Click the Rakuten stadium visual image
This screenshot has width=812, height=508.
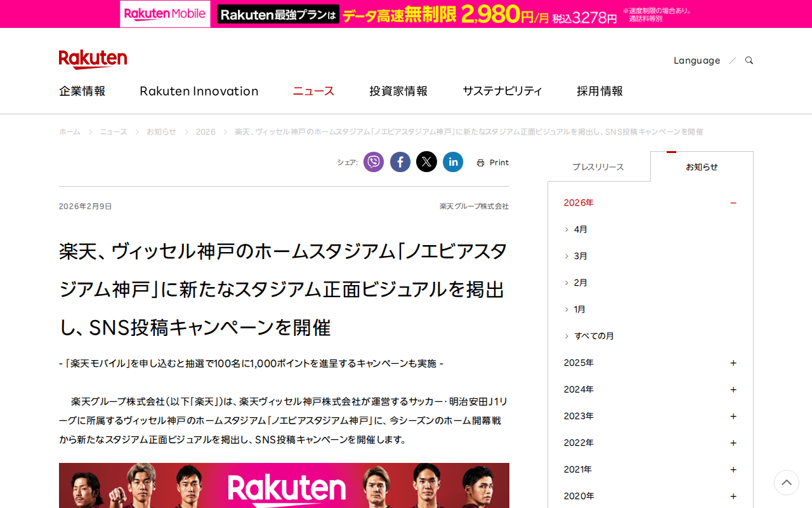284,486
